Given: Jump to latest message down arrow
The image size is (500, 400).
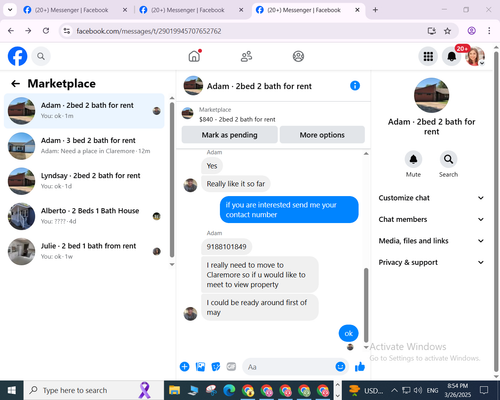Looking at the screenshot, I should click(366, 347).
